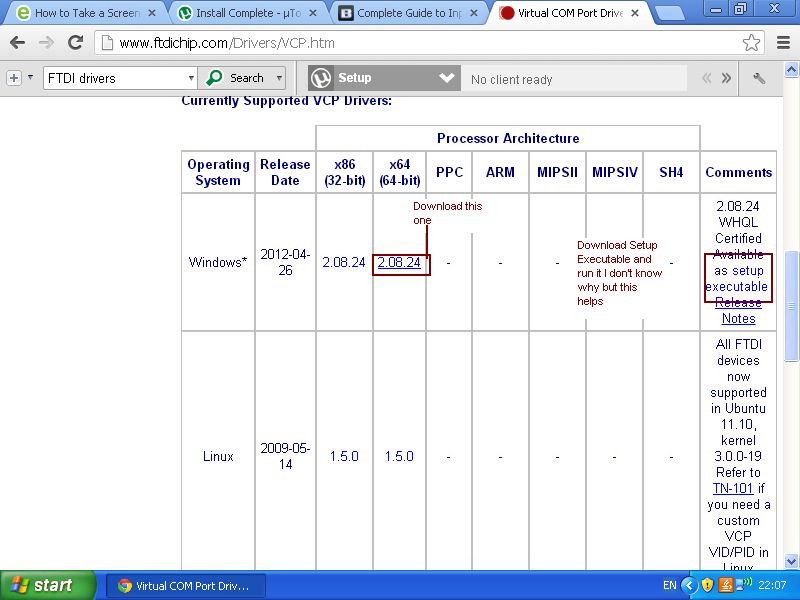Expand the Setup dropdown chevron
The height and width of the screenshot is (600, 800).
(446, 78)
